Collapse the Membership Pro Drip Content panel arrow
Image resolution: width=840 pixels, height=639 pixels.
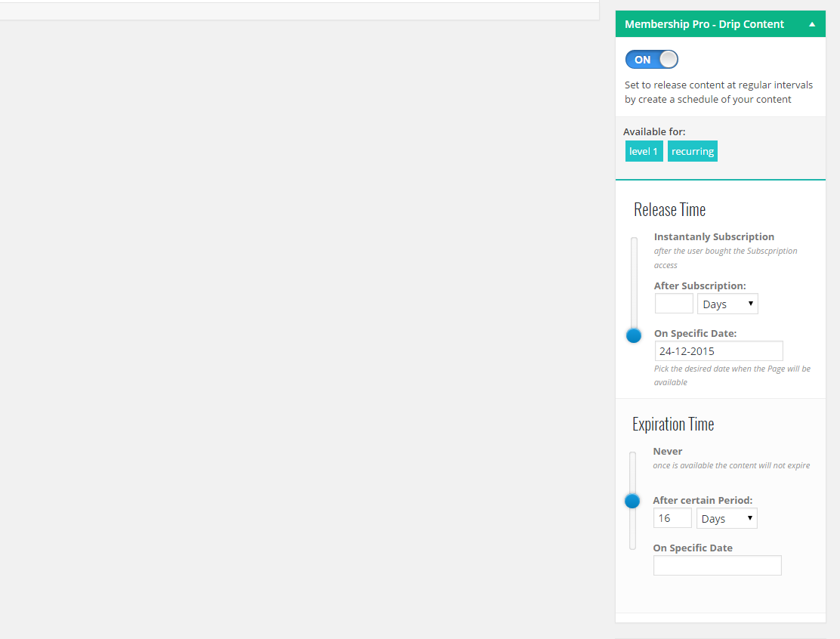[812, 24]
